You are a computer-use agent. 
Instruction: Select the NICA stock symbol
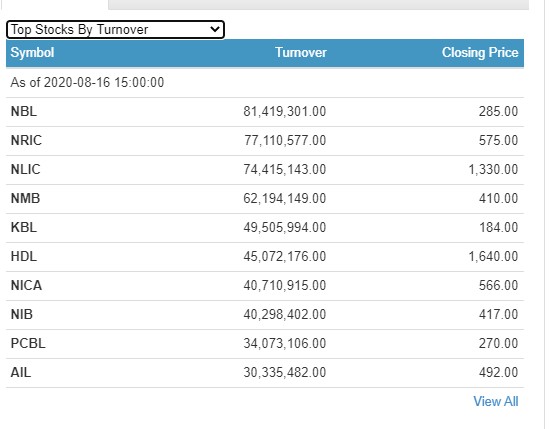point(26,286)
